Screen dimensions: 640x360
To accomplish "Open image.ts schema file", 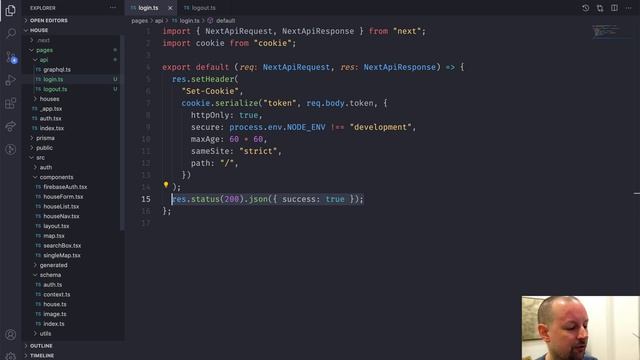I will 55,314.
